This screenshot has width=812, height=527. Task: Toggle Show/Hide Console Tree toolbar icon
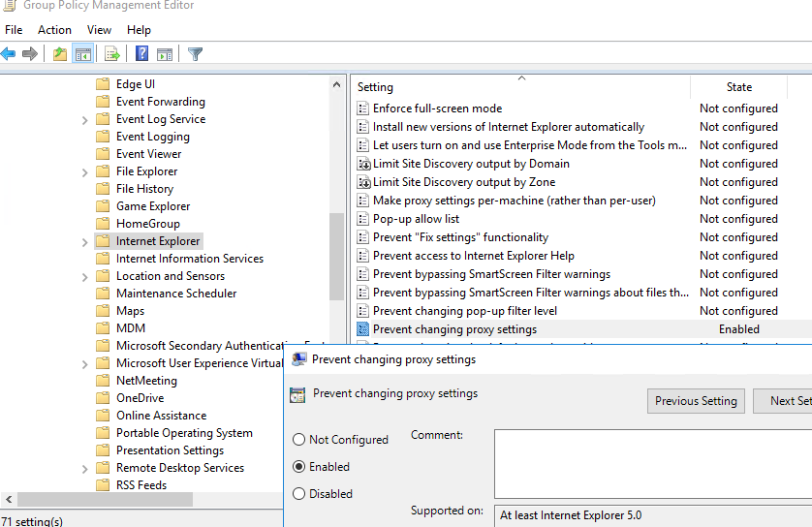[83, 54]
